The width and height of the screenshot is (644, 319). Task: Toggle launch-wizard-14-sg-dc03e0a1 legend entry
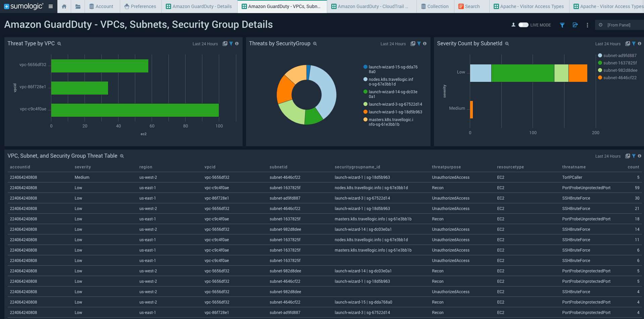point(390,94)
